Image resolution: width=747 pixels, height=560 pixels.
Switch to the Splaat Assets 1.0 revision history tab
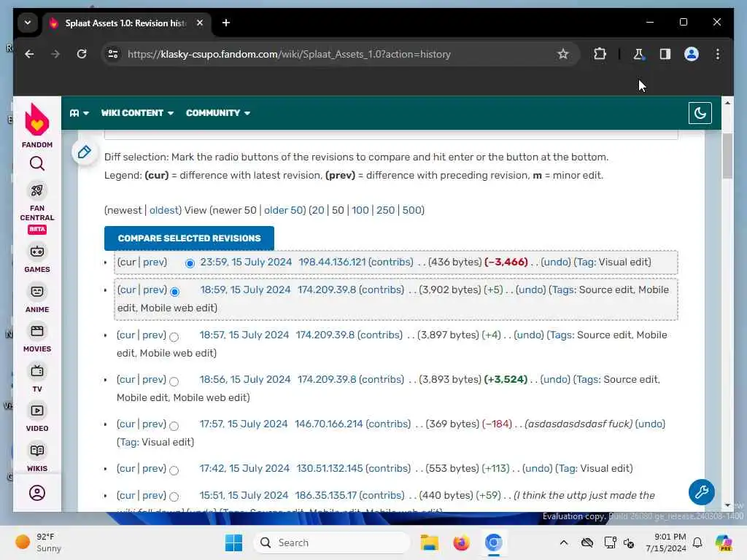tap(126, 23)
